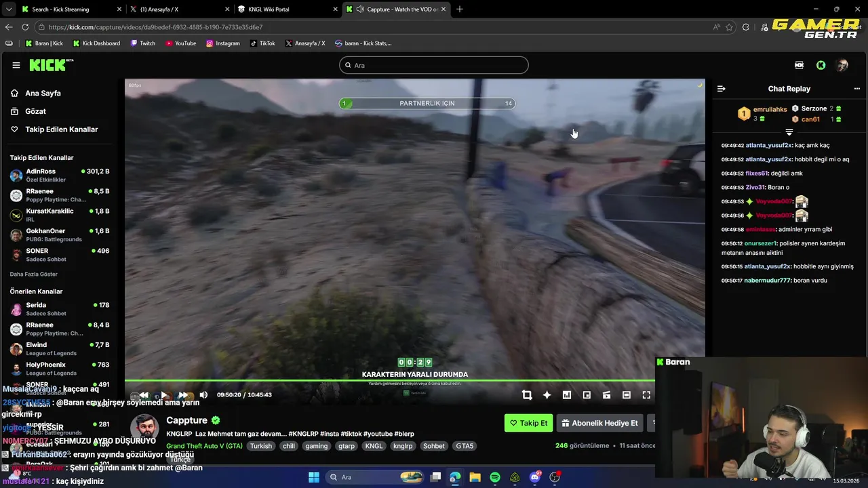Toggle fullscreen on the video

pos(646,395)
